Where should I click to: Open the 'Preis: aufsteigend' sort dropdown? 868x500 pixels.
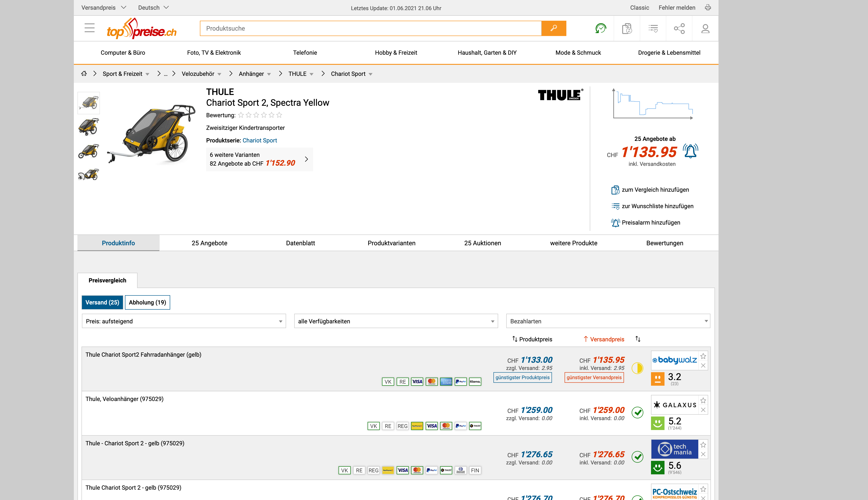click(x=184, y=321)
